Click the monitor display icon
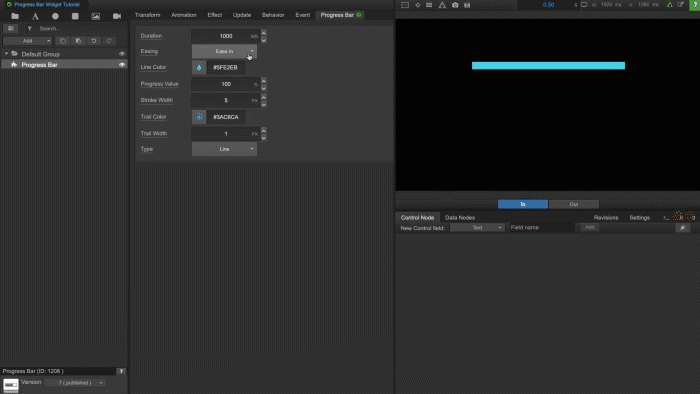Screen dimensions: 700x394 (x=584, y=5)
